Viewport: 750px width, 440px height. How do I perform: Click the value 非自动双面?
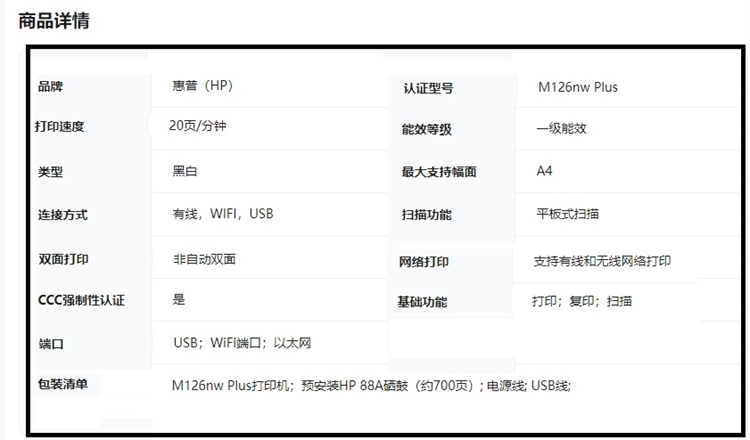coord(204,259)
